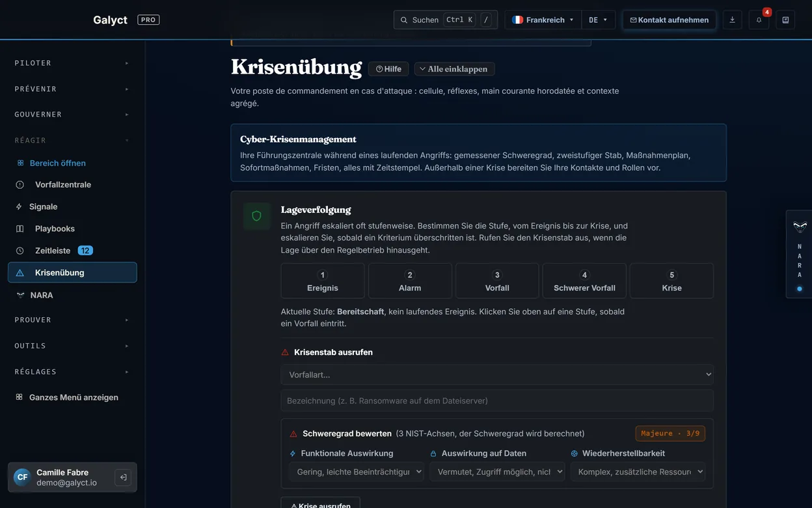Expand the PRÉVENIR sidebar section

[x=72, y=89]
